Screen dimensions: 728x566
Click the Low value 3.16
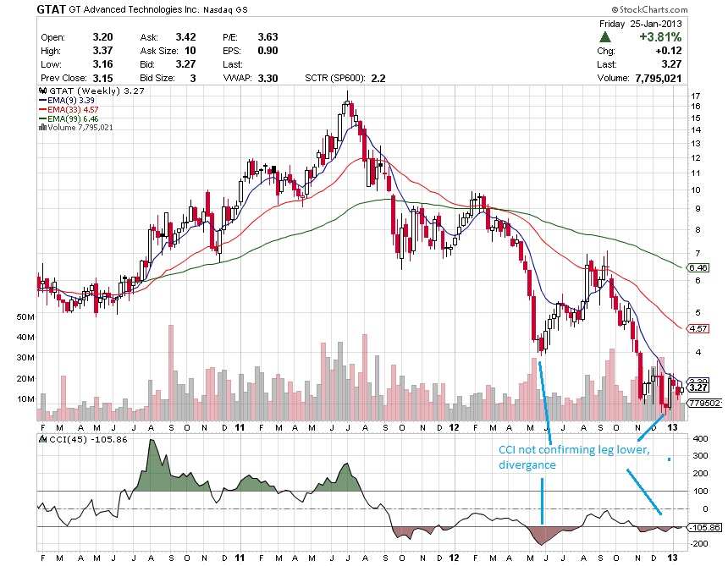102,64
